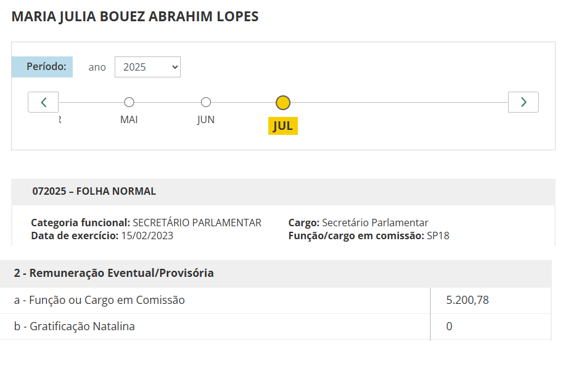Choose the MAI month label
The width and height of the screenshot is (568, 372).
coord(129,120)
